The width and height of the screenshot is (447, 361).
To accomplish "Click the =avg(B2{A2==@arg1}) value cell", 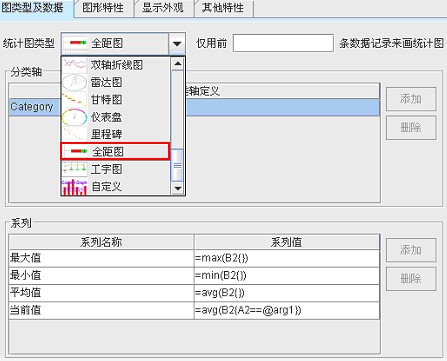I will coord(287,310).
